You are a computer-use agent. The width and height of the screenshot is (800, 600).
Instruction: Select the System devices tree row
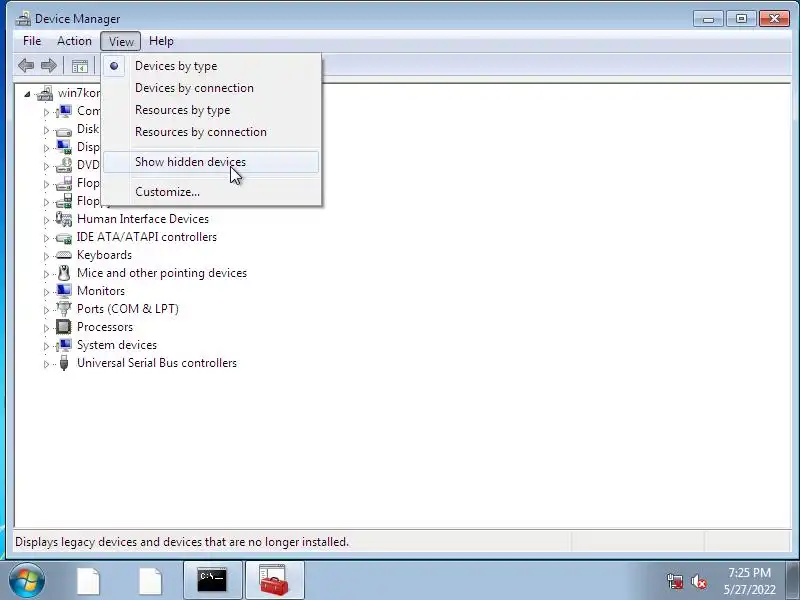[117, 345]
